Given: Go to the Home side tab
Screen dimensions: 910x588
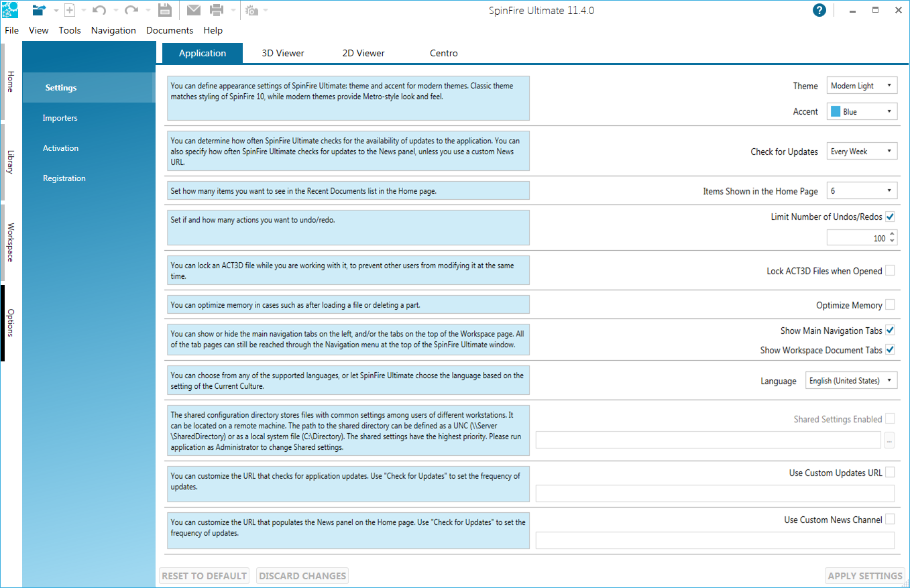Looking at the screenshot, I should pos(10,82).
